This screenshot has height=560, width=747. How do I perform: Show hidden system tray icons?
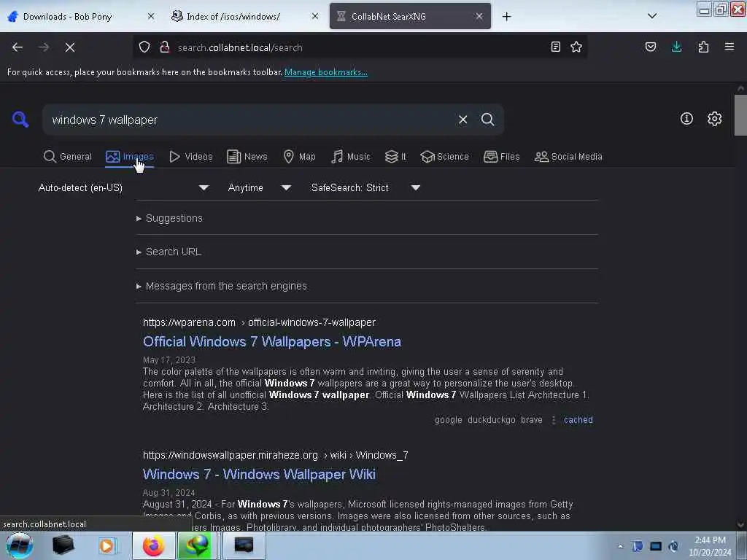click(620, 546)
